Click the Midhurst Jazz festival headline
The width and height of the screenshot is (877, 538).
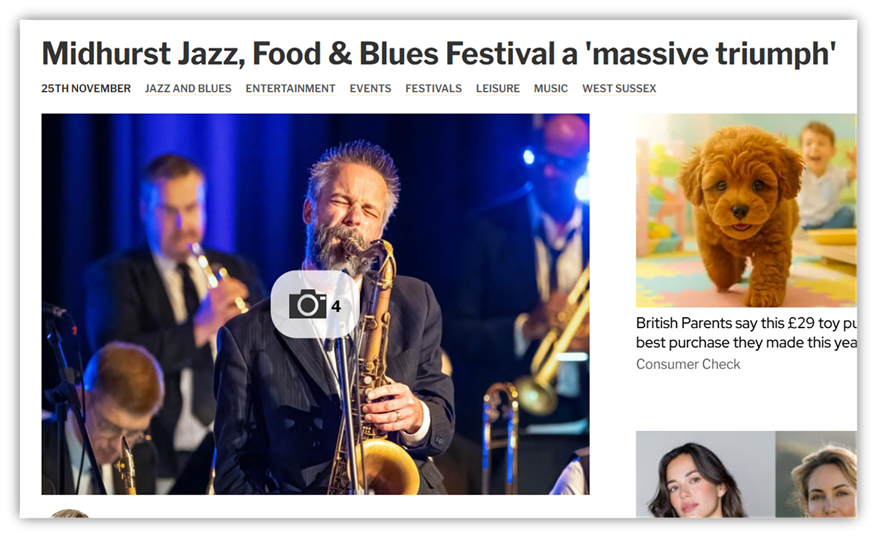[x=438, y=54]
